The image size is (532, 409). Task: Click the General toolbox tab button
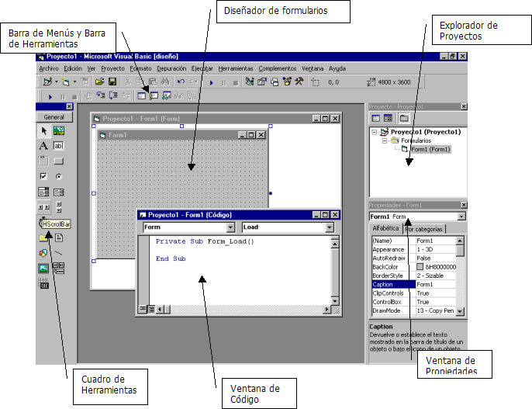[54, 117]
